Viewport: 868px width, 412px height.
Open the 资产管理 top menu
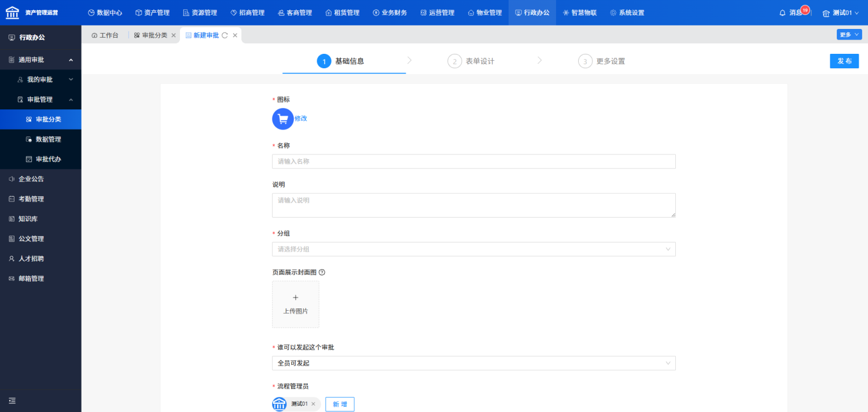[x=152, y=13]
